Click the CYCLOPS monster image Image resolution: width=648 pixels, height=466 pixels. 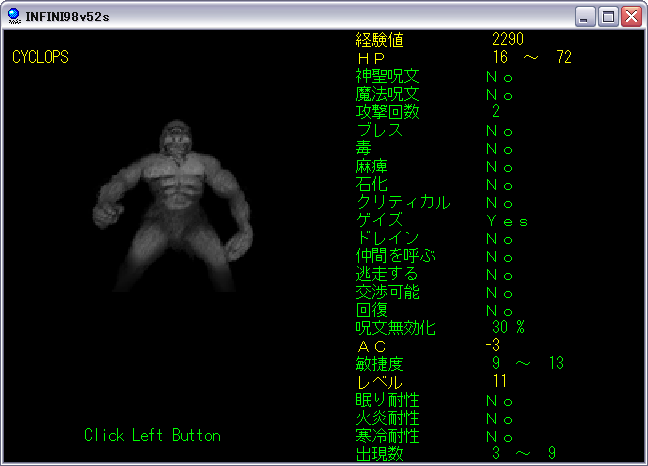(x=173, y=206)
